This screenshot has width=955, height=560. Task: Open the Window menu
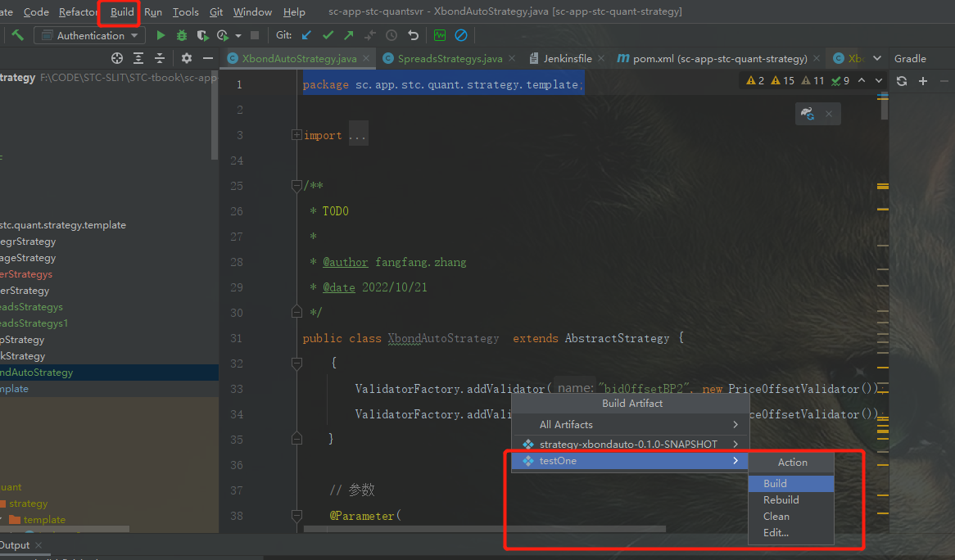[x=252, y=12]
